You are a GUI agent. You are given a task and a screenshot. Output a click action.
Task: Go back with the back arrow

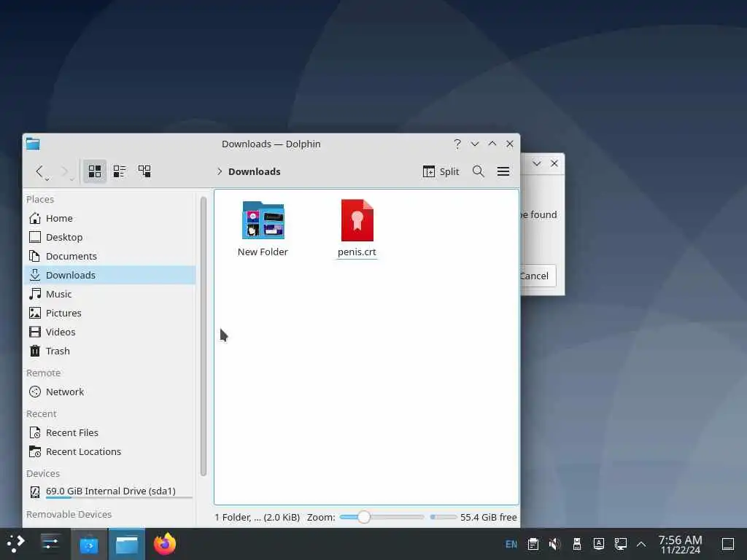[39, 171]
